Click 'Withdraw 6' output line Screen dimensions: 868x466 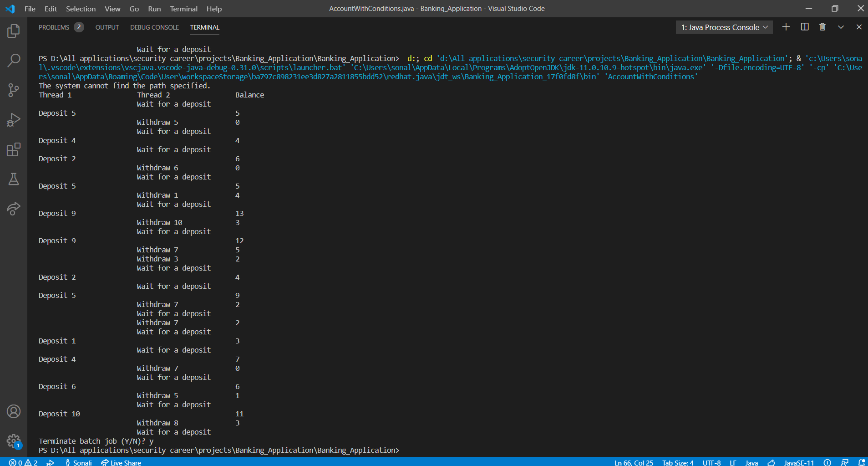coord(157,168)
